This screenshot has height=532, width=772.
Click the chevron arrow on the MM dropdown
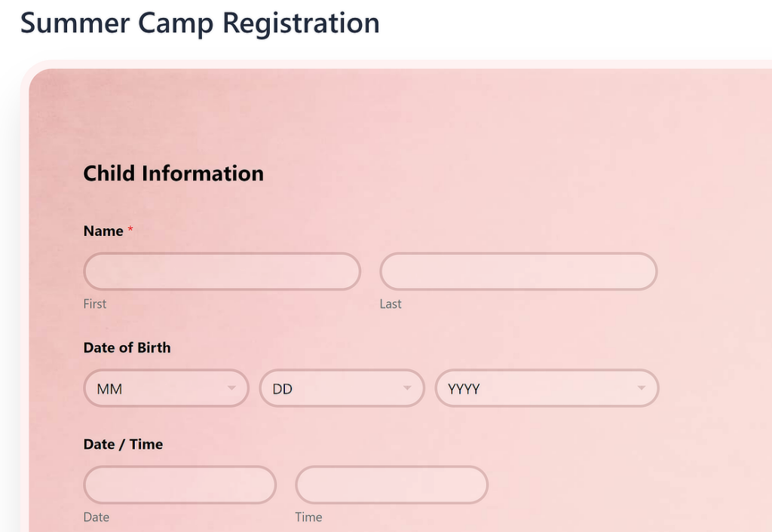pyautogui.click(x=231, y=388)
